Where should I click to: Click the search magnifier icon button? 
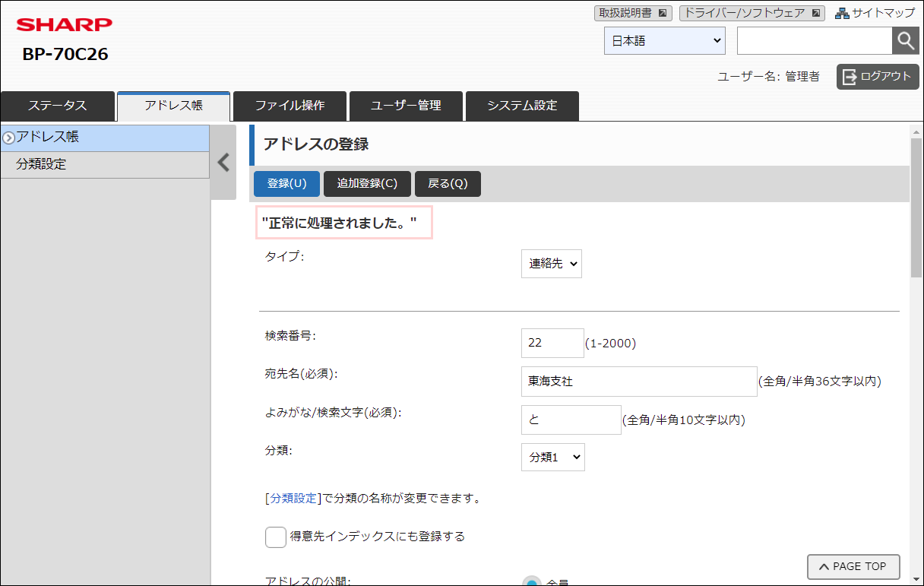click(905, 41)
